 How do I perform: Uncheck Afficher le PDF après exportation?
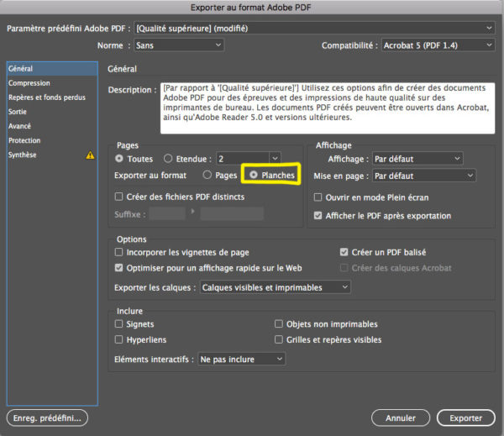tap(318, 215)
